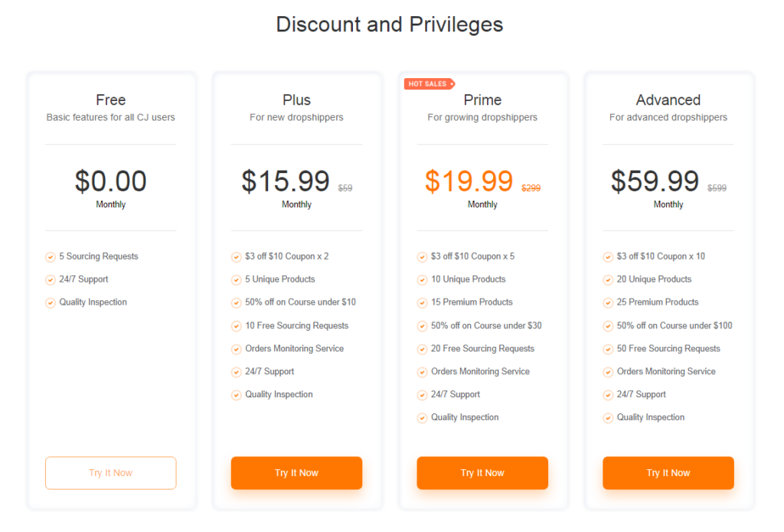Click checkmark icon next to $3 off $10 Coupon x 2
The height and width of the screenshot is (532, 784).
(x=237, y=257)
